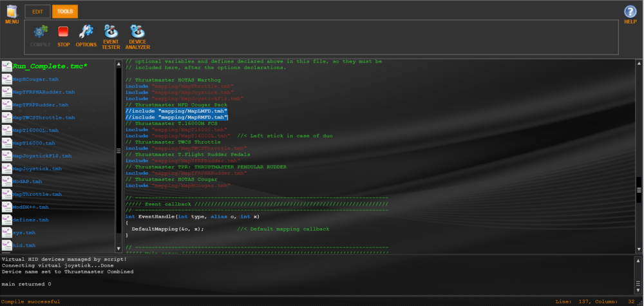Click code editor scrollbar down arrow

[639, 249]
